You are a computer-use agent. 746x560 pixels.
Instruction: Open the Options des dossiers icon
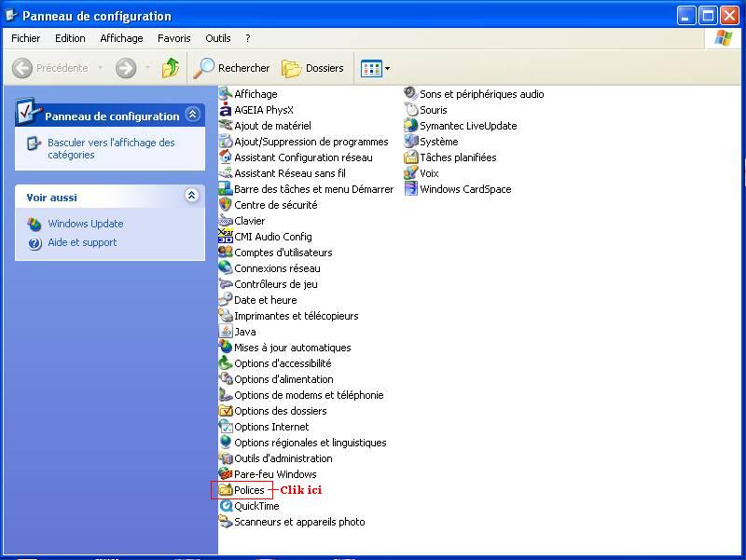pyautogui.click(x=226, y=411)
